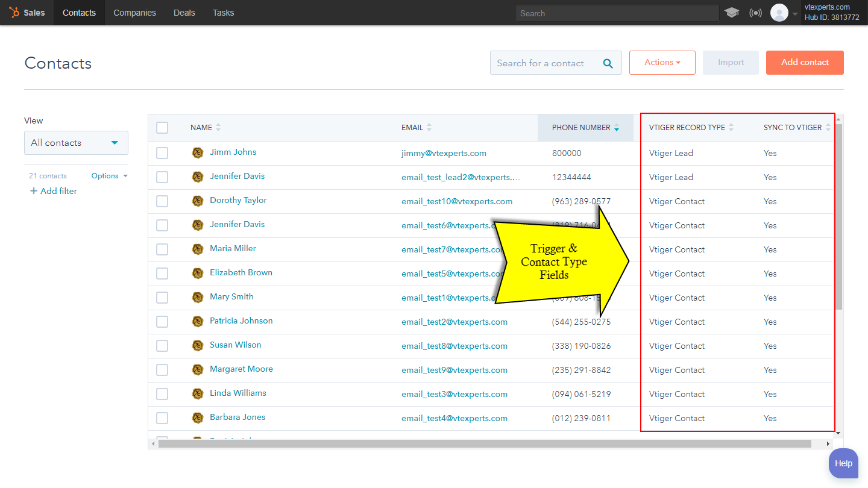Sort by SYNC TO VTIGER column

tap(797, 128)
